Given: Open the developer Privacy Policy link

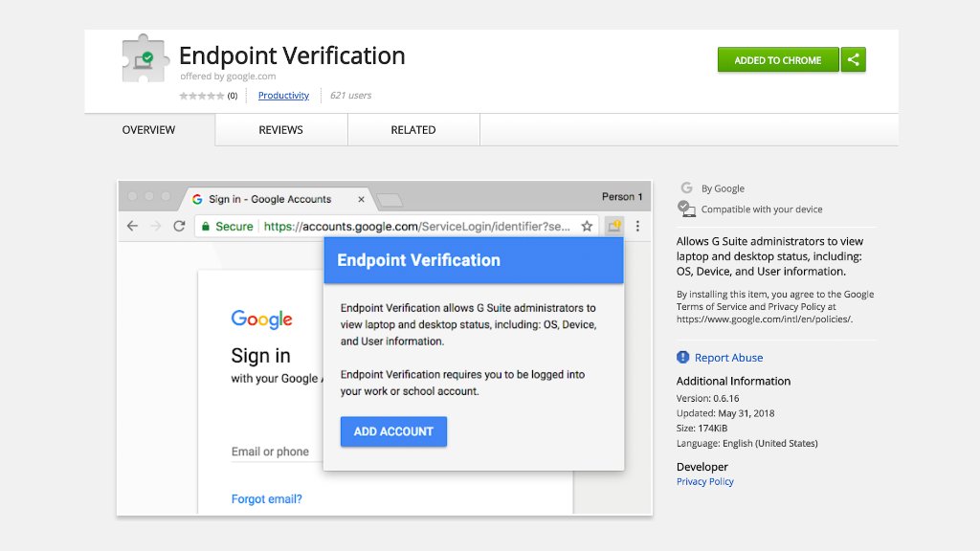Looking at the screenshot, I should pos(705,481).
